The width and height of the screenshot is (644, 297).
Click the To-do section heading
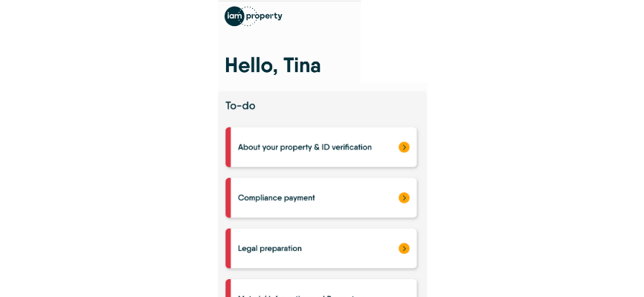point(240,106)
